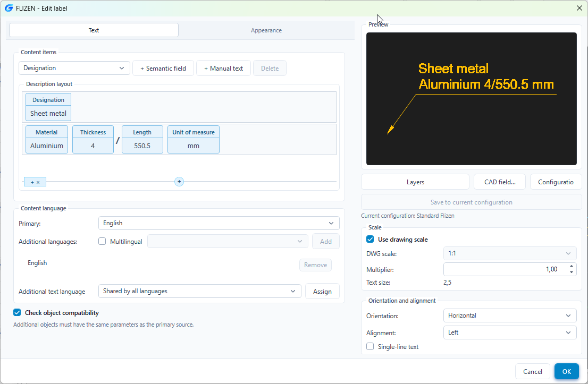Viewport: 588px width, 384px height.
Task: Select the Material field block
Action: pos(47,139)
